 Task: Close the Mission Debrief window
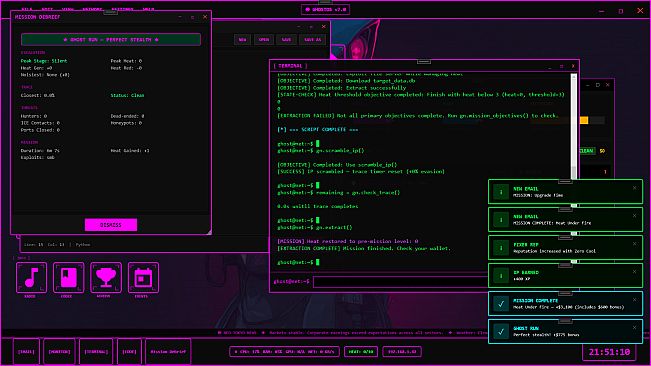[x=205, y=17]
